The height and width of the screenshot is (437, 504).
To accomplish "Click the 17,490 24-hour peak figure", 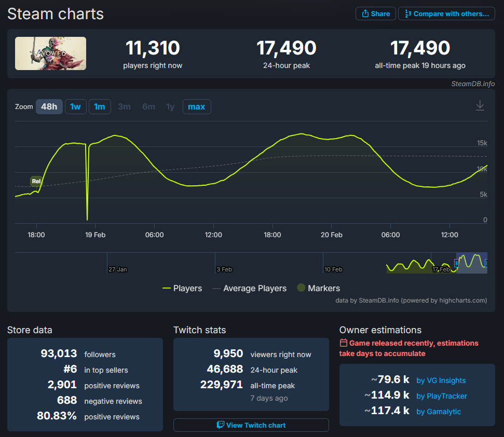I will pyautogui.click(x=287, y=48).
